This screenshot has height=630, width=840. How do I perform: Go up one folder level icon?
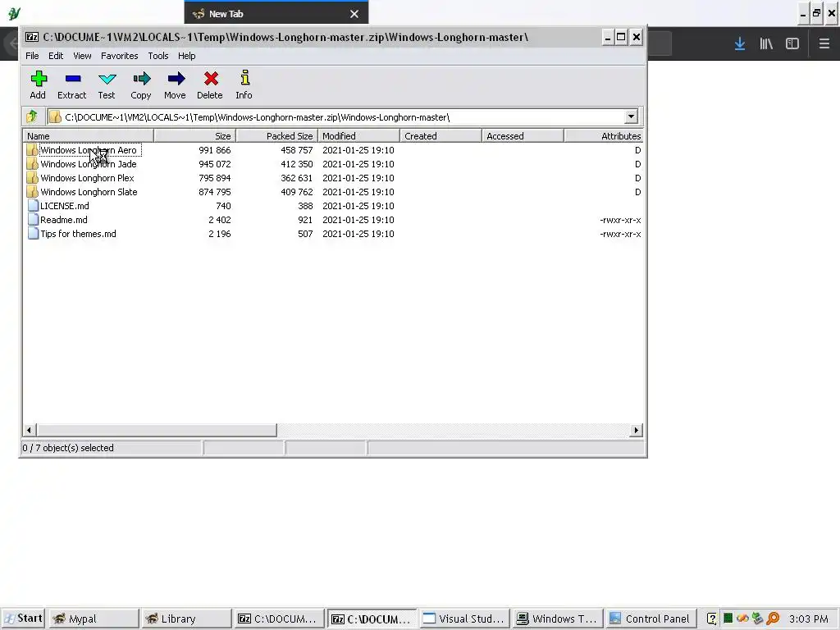[32, 116]
